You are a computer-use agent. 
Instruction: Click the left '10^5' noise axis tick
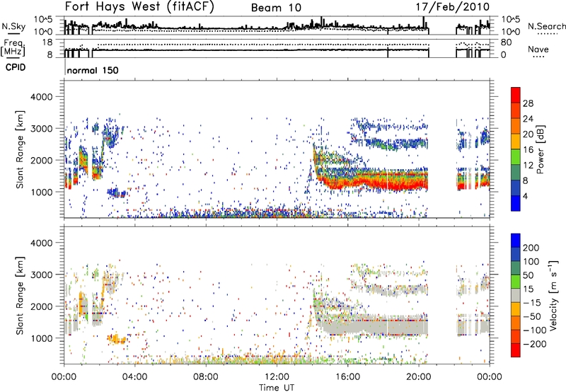43,19
